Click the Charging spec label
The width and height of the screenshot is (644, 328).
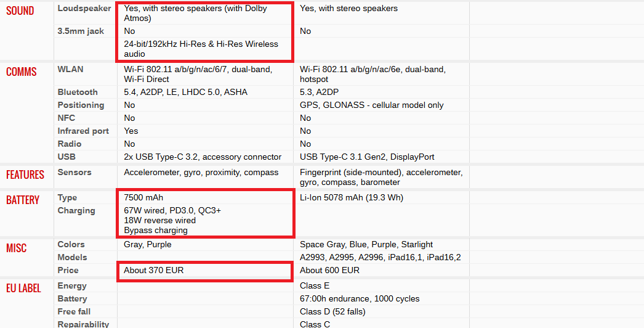click(76, 211)
